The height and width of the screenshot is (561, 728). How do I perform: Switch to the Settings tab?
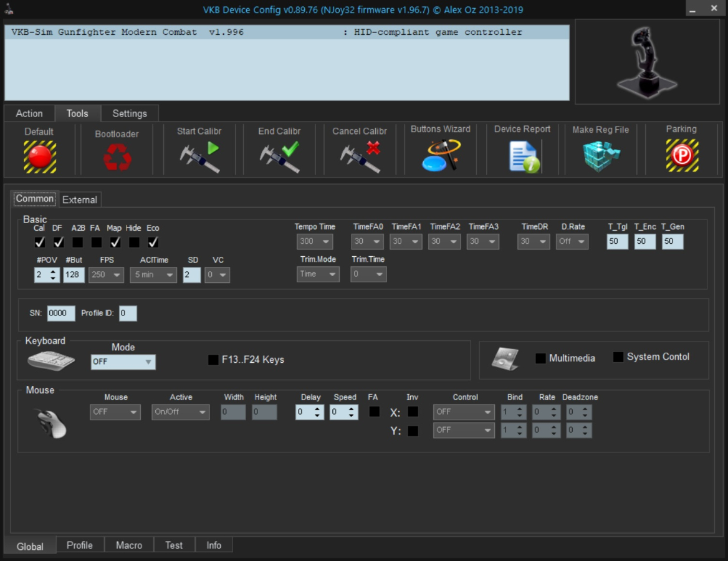tap(130, 113)
